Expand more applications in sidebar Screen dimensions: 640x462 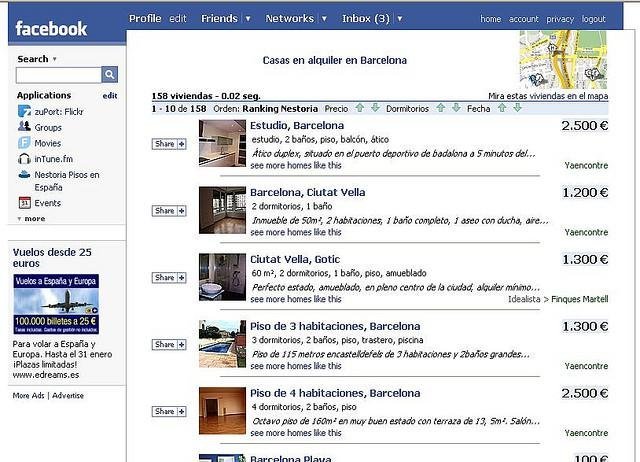[x=33, y=218]
